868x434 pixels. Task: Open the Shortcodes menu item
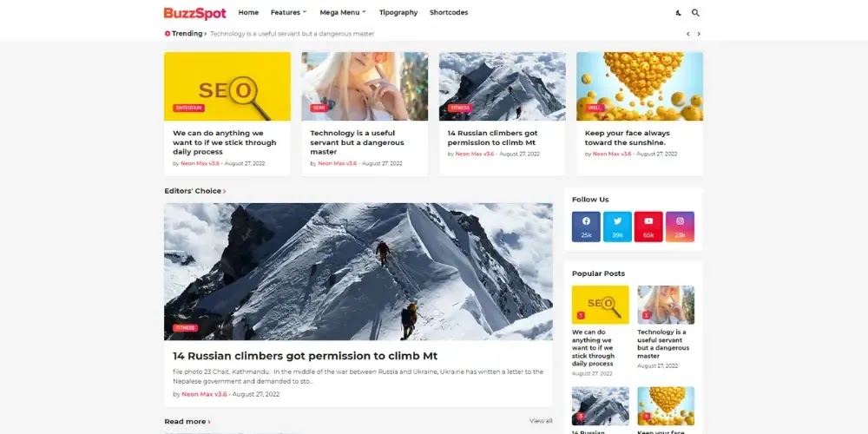[449, 12]
